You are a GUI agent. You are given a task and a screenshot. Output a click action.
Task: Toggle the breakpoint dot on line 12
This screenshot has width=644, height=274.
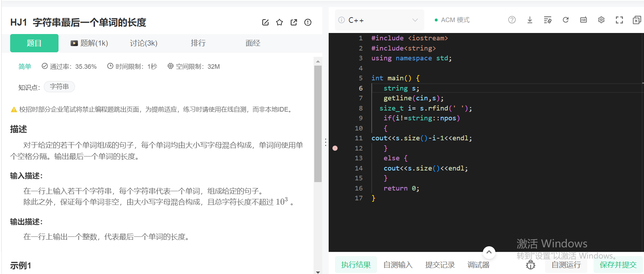point(335,148)
